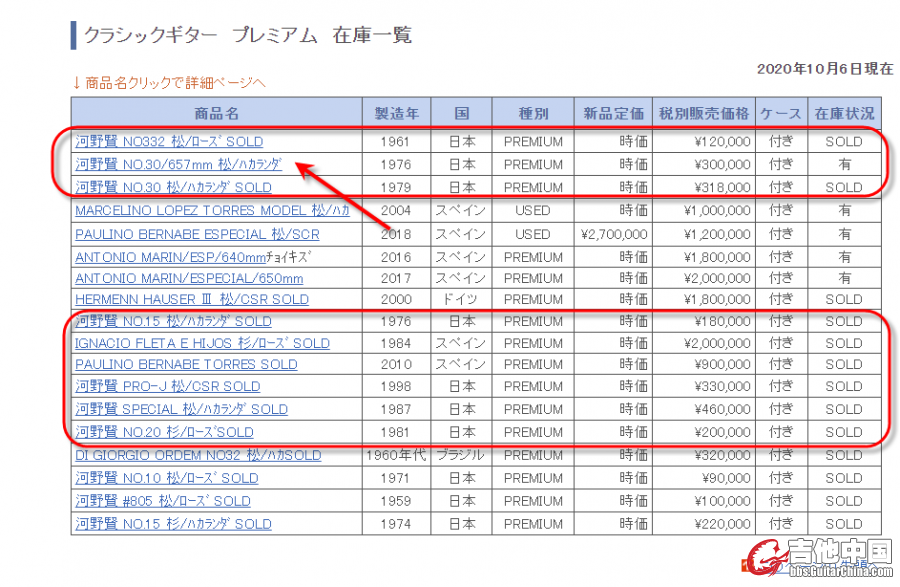900x587 pixels.
Task: Click the ケース column header
Action: [x=781, y=113]
